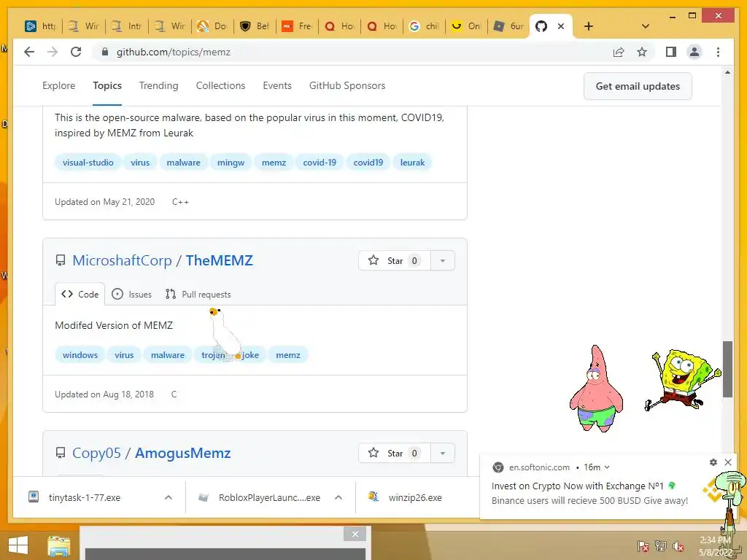Open the Code tab of TheMEMZ
This screenshot has width=747, height=560.
(x=80, y=295)
